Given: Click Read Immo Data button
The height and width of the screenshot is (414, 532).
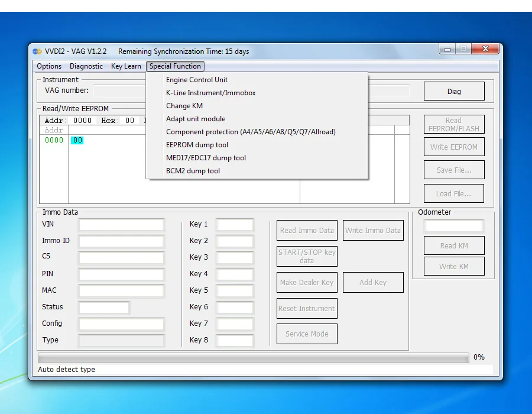Looking at the screenshot, I should (x=307, y=231).
